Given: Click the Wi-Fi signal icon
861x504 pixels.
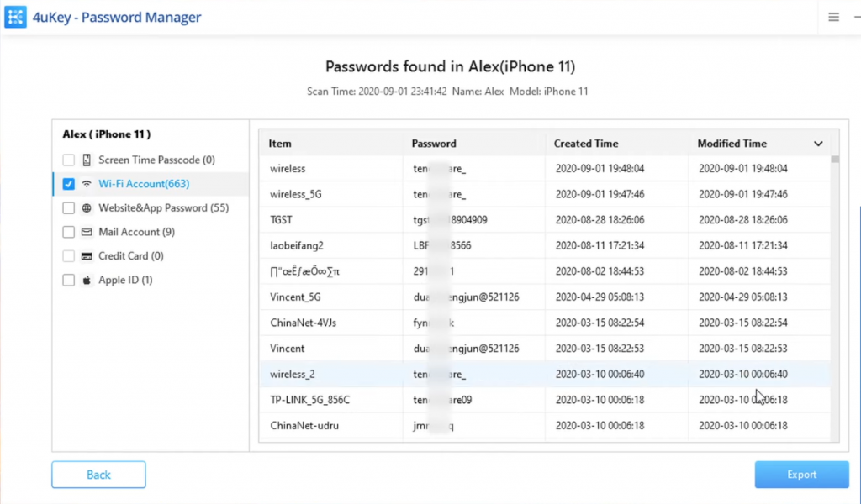Looking at the screenshot, I should [x=87, y=184].
